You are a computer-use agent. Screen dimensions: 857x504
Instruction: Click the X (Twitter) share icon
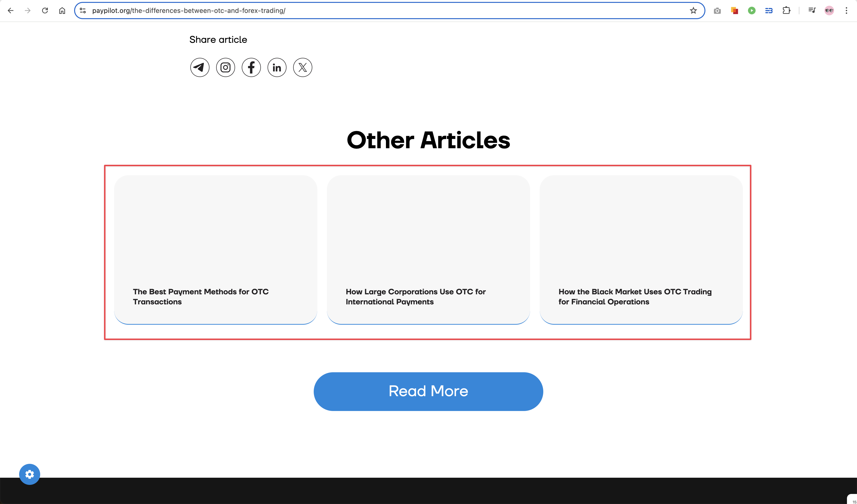click(x=303, y=67)
